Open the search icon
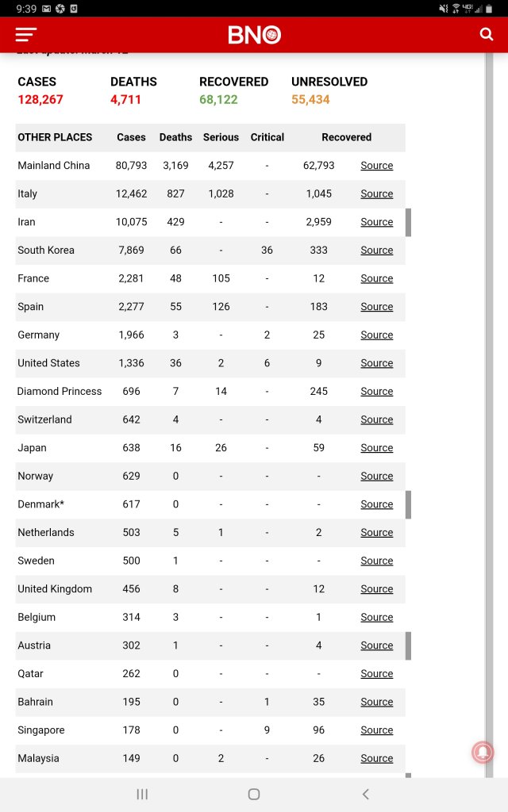This screenshot has height=812, width=508. click(487, 34)
